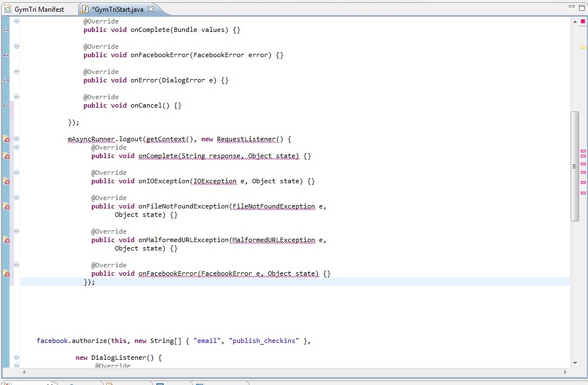
Task: Click the error marker beside mAsyncRunner.logout line
Action: 7,139
